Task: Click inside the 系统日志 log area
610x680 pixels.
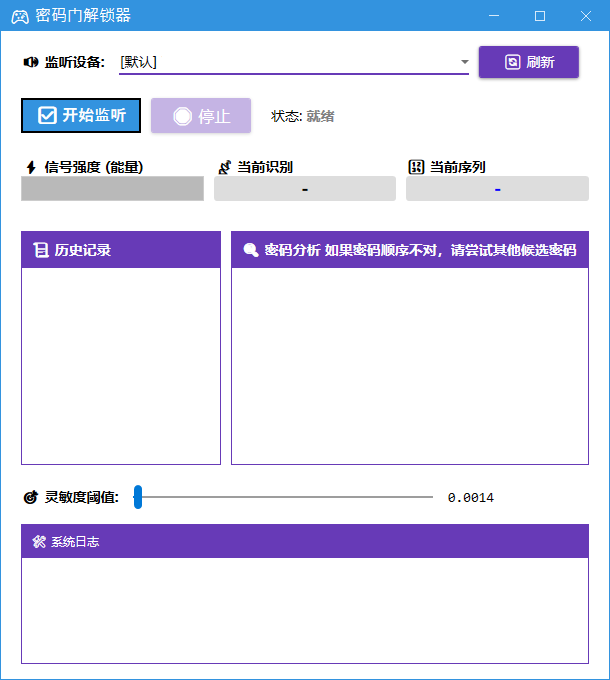Action: point(305,610)
